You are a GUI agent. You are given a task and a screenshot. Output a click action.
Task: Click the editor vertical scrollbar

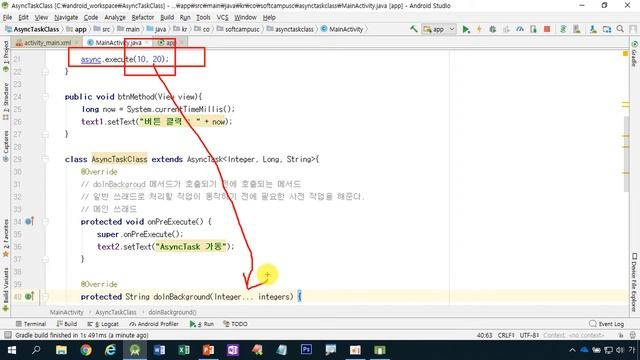click(626, 154)
